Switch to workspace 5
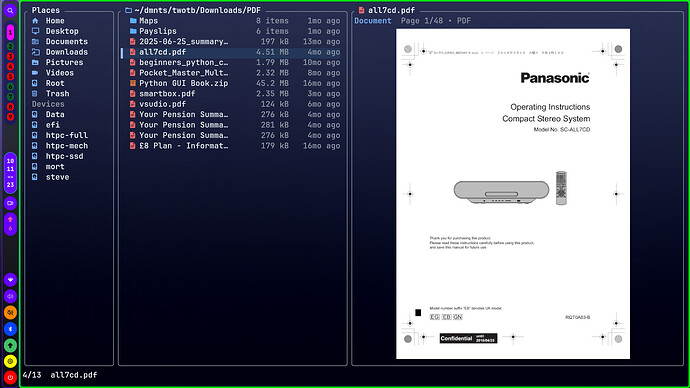Image resolution: width=690 pixels, height=388 pixels. (10, 77)
